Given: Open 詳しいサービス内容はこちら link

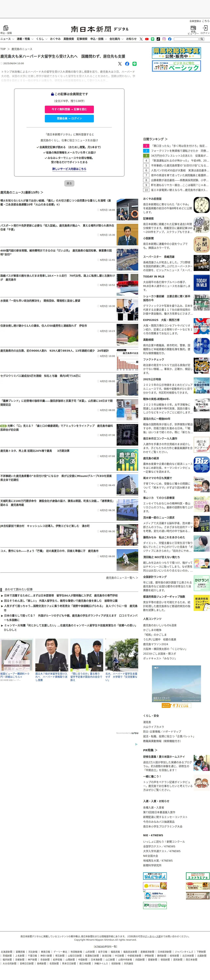Looking at the screenshot, I should (69, 169).
